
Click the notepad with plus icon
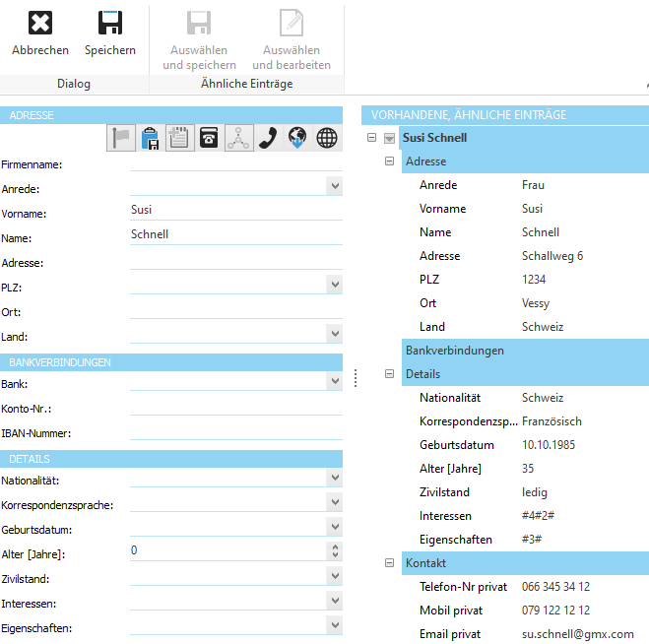tap(179, 139)
